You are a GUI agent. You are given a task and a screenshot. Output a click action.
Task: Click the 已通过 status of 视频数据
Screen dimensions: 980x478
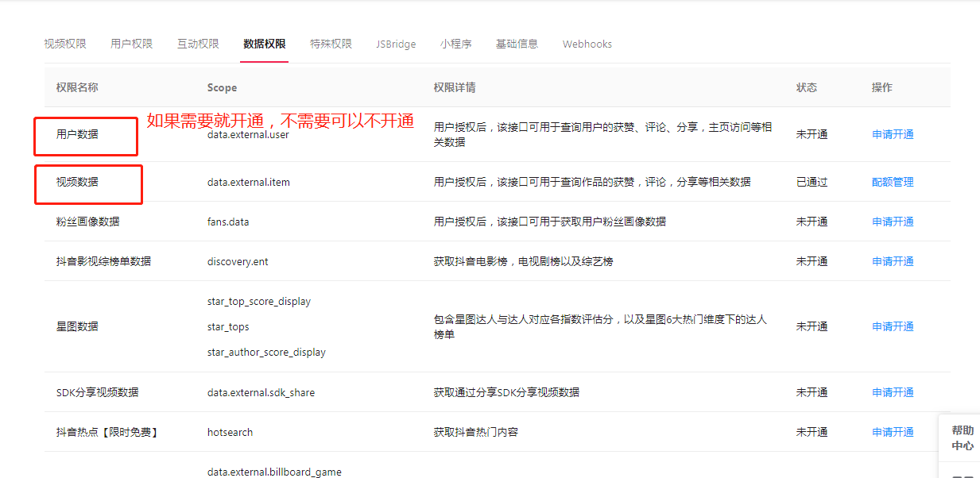(812, 182)
